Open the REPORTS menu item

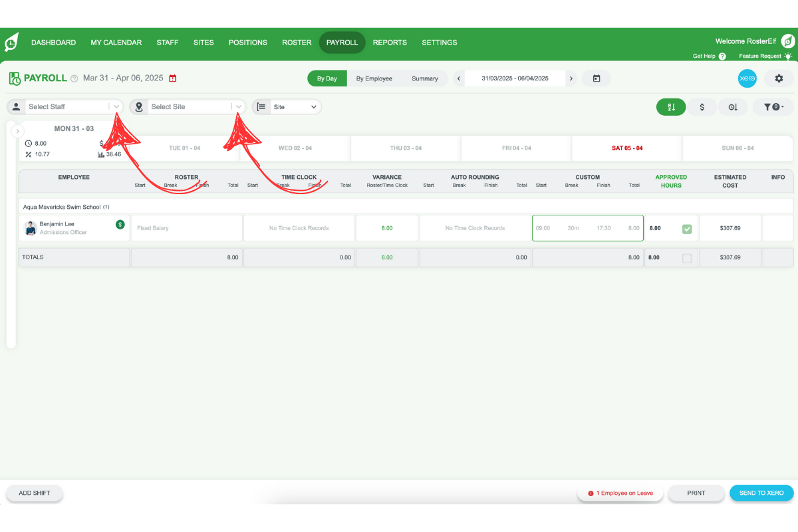point(390,42)
